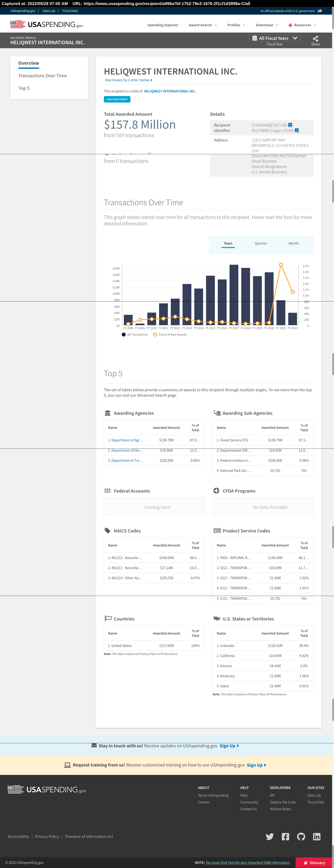
Task: Go to Overview section in sidebar
Action: (x=29, y=63)
